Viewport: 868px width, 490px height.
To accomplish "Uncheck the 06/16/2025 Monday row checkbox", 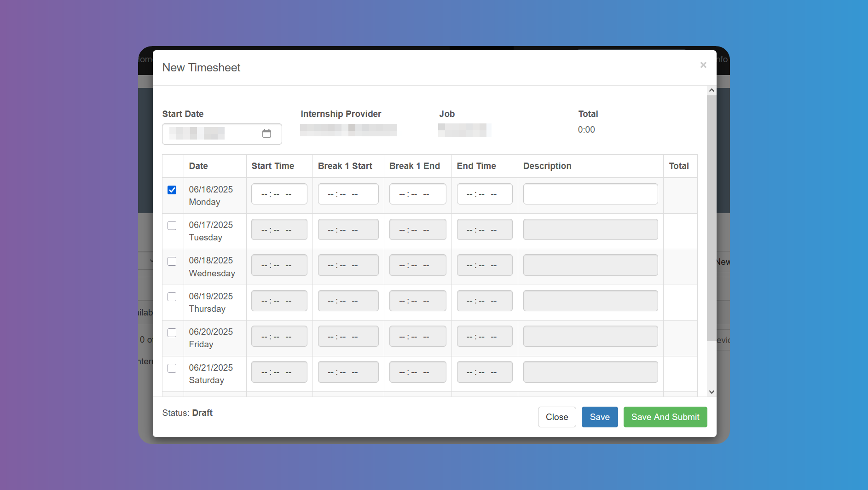I will pyautogui.click(x=172, y=189).
